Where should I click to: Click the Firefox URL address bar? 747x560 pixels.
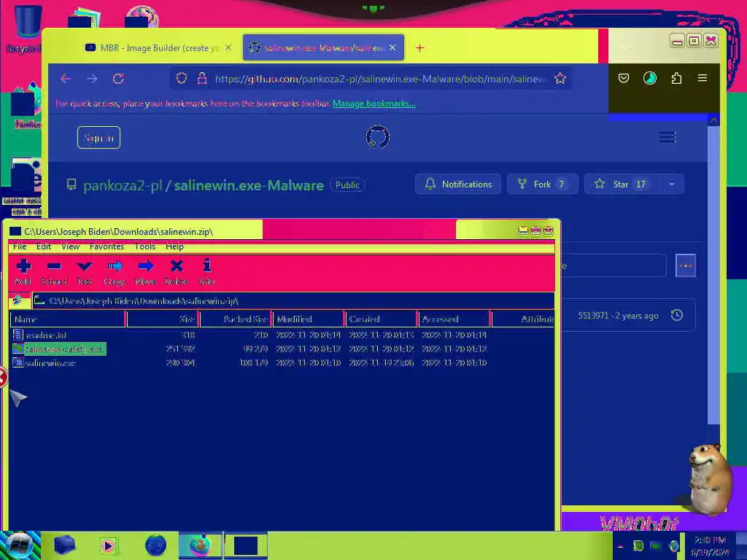coord(371,79)
